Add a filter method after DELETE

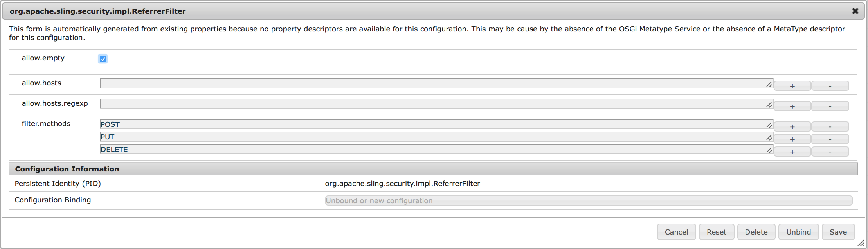pyautogui.click(x=792, y=152)
